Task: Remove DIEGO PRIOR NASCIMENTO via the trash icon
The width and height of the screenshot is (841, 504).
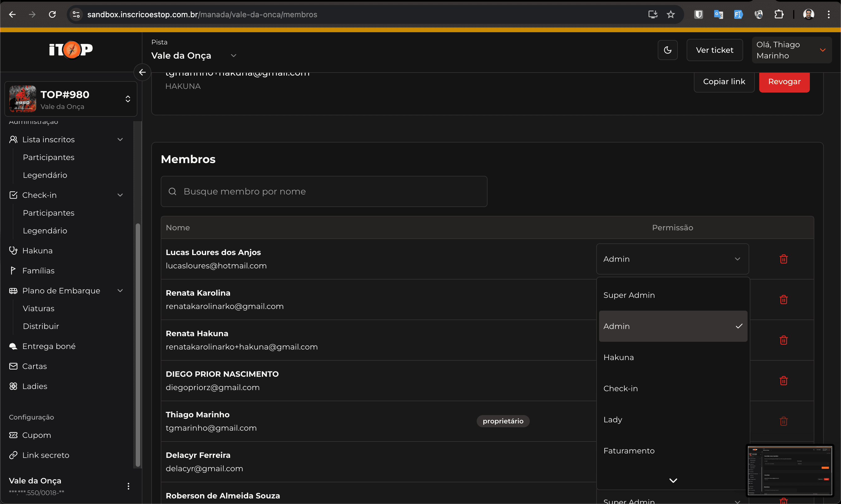Action: click(783, 380)
